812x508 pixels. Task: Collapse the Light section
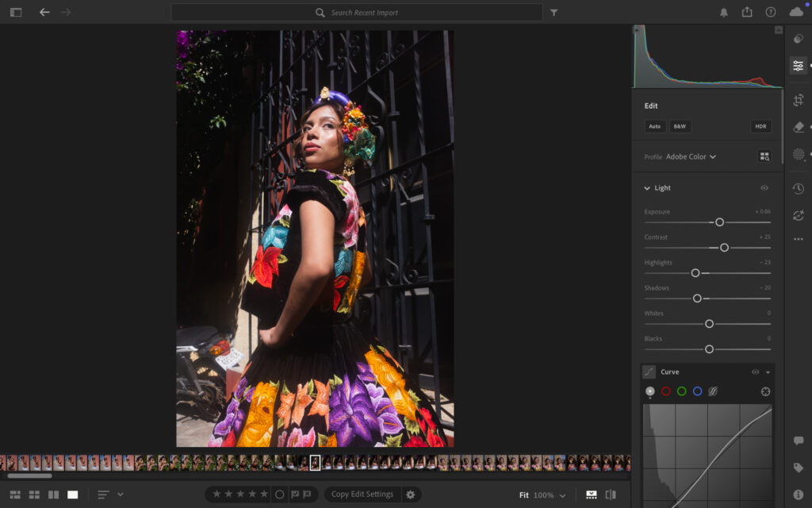647,188
